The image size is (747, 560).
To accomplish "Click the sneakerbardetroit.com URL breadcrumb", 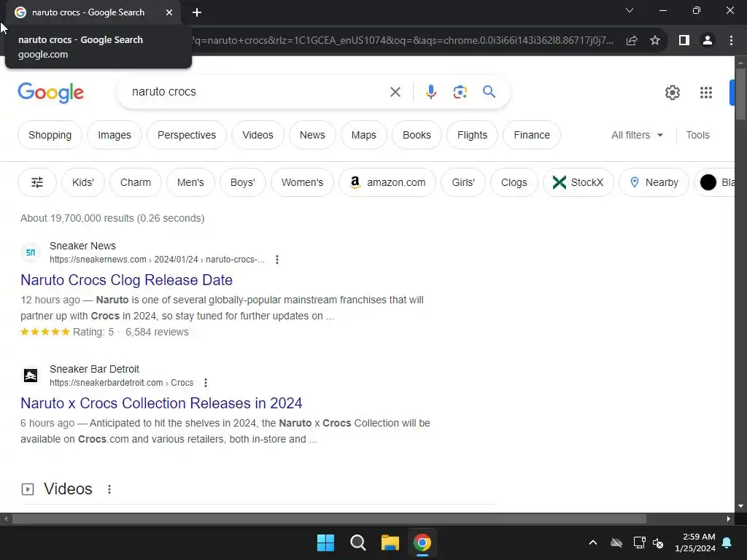I will (122, 382).
